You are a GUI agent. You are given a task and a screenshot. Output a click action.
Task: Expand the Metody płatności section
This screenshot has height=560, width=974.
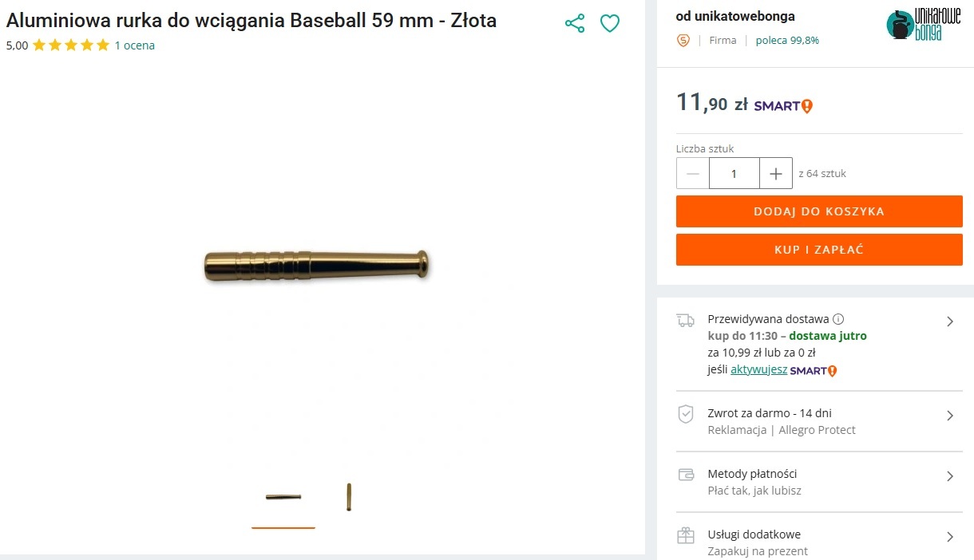pyautogui.click(x=950, y=476)
